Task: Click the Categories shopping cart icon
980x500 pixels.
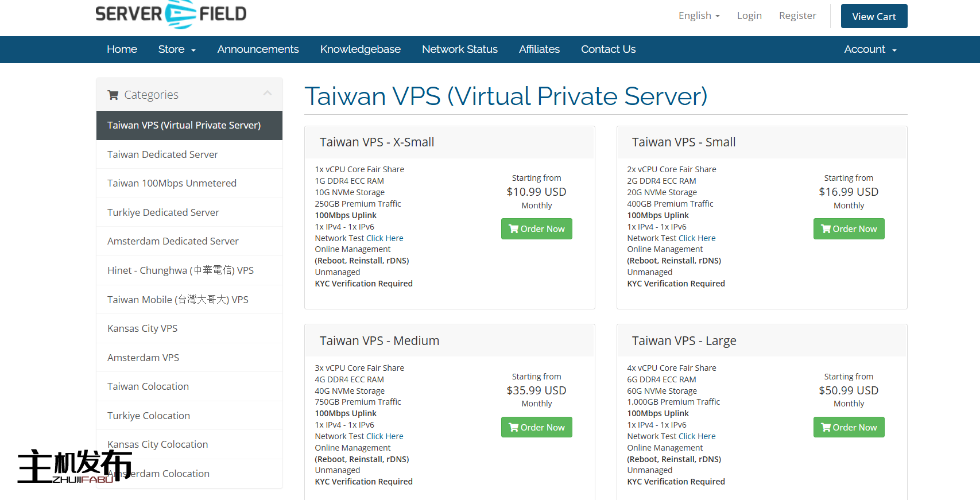Action: click(113, 95)
